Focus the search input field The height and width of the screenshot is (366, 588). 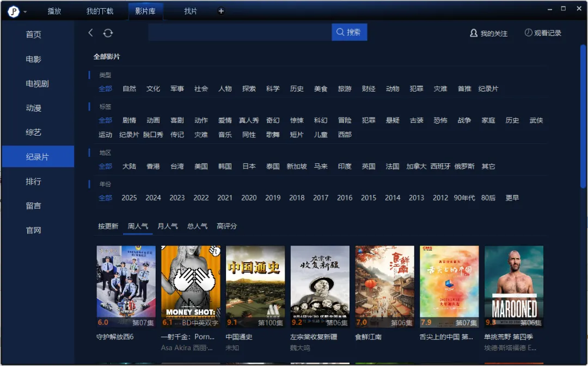240,32
